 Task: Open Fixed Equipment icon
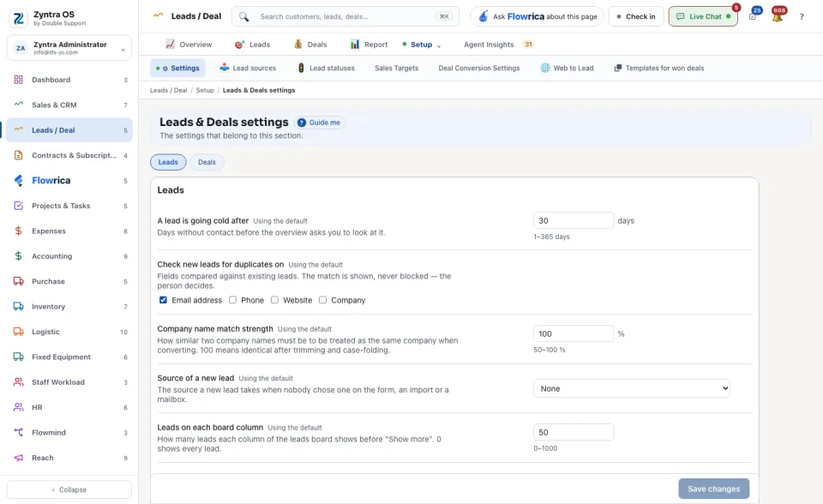point(18,357)
